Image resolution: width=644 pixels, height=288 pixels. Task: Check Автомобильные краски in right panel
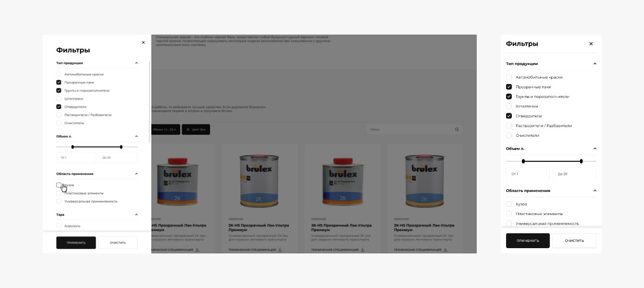coord(509,77)
